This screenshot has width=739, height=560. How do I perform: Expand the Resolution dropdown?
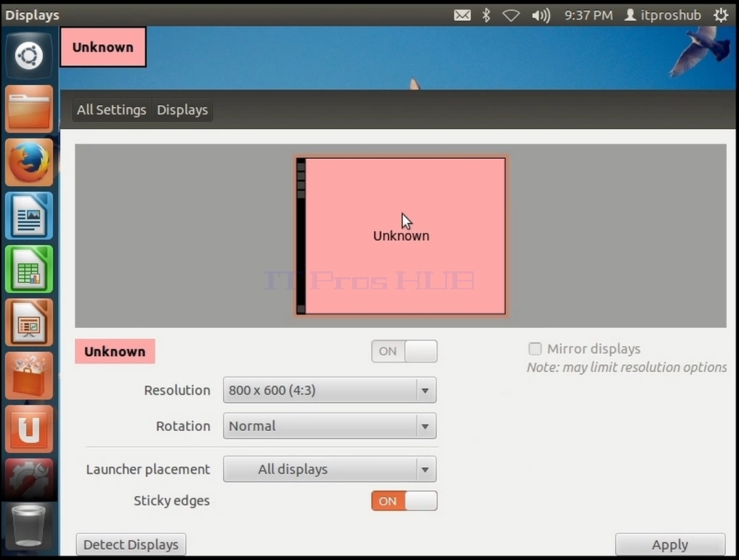coord(330,390)
